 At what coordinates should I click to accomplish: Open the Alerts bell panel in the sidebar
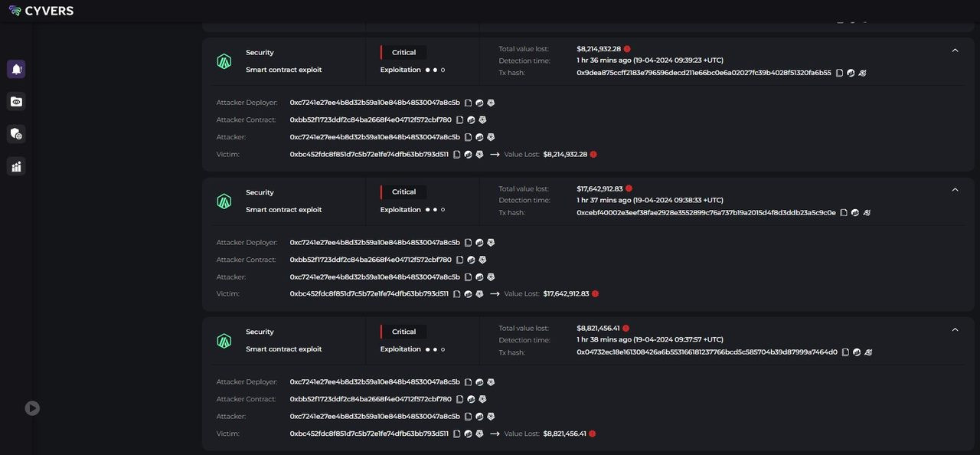tap(15, 69)
